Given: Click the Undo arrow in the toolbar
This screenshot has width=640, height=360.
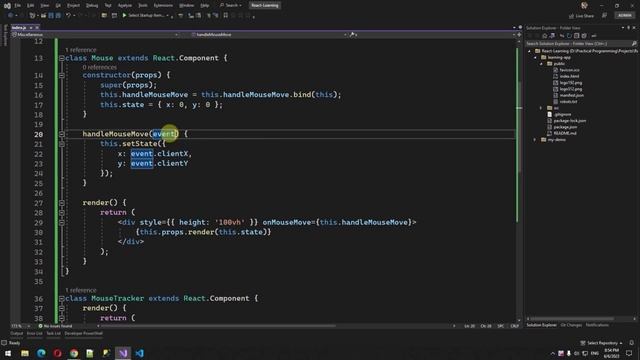Looking at the screenshot, I should (x=68, y=16).
